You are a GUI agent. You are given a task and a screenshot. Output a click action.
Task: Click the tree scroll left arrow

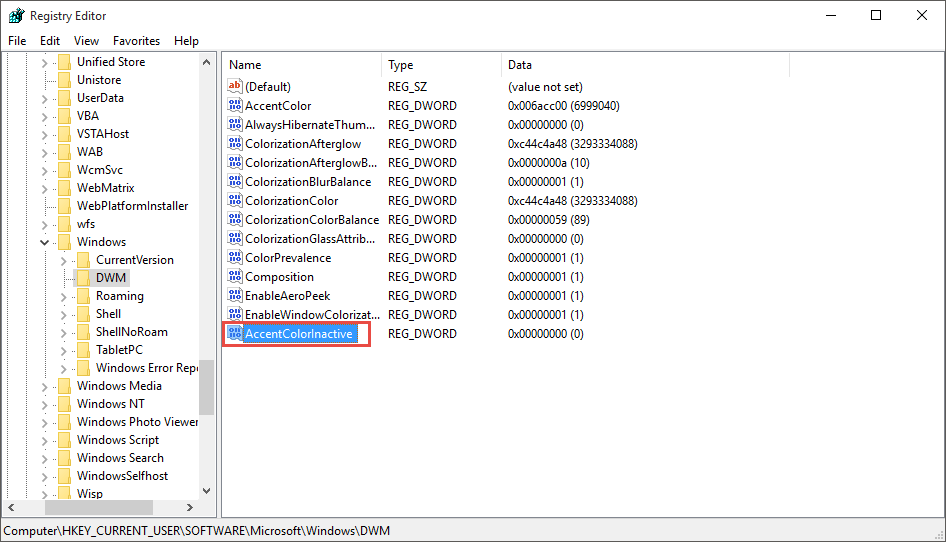click(x=11, y=508)
